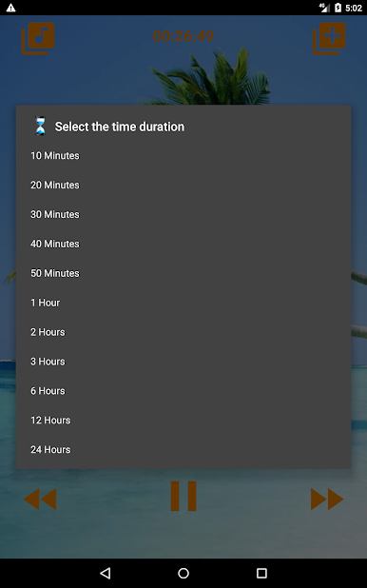Viewport: 367px width, 588px height.
Task: Pick 12 Hours from the list
Action: pyautogui.click(x=183, y=420)
